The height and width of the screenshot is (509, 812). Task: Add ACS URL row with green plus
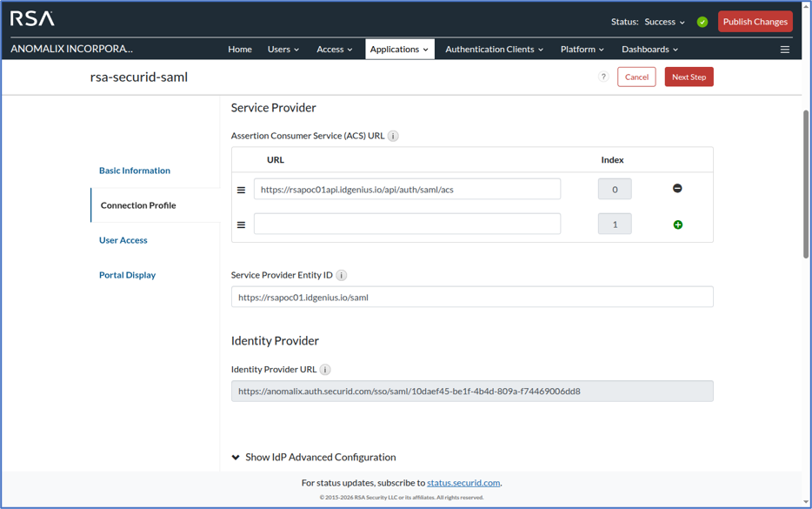click(x=677, y=224)
